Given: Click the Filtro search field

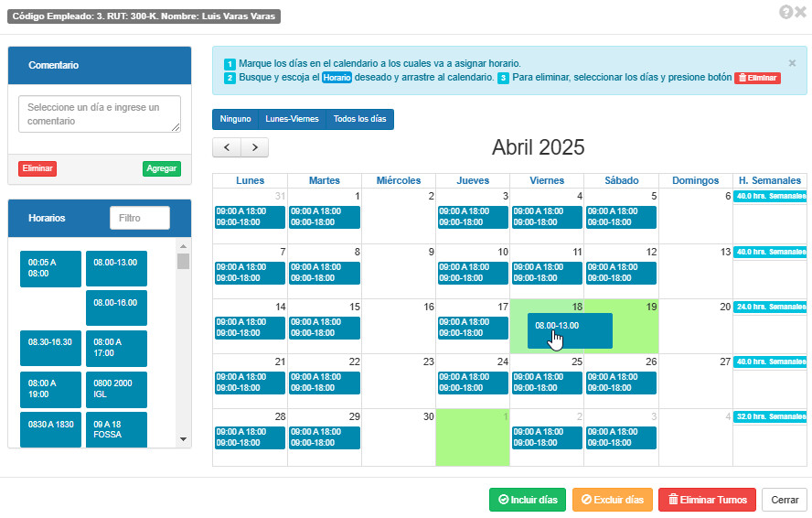Looking at the screenshot, I should pyautogui.click(x=140, y=219).
